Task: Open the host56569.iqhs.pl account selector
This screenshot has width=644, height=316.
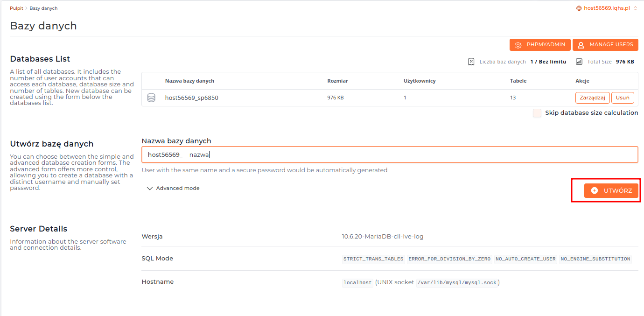Action: [x=607, y=8]
